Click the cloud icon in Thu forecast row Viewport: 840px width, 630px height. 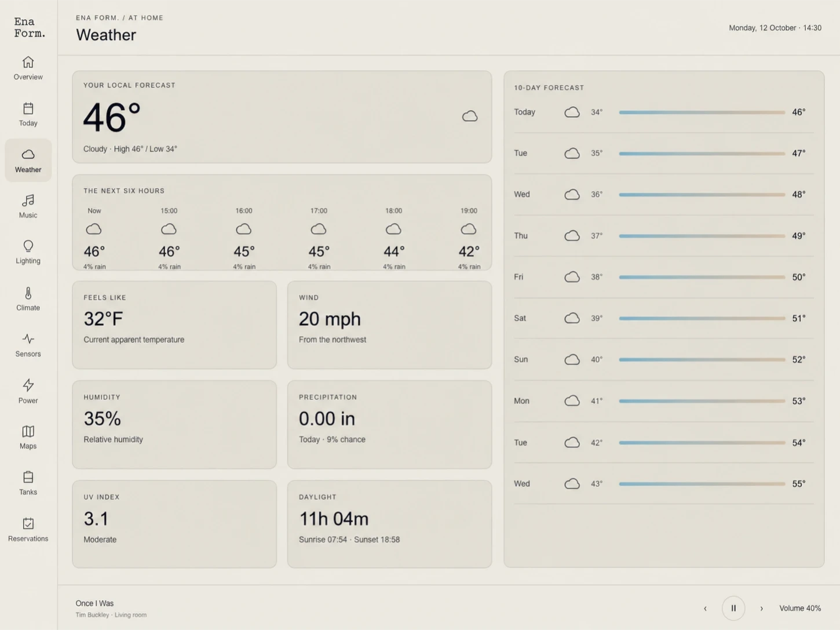coord(572,236)
